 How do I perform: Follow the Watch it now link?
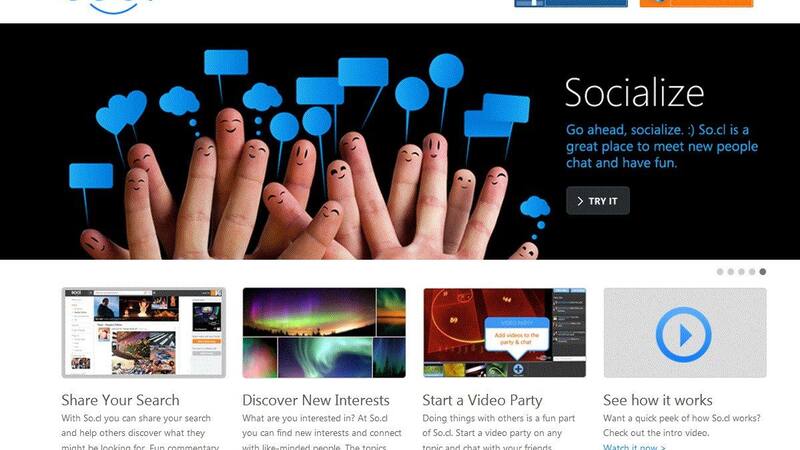(x=634, y=447)
